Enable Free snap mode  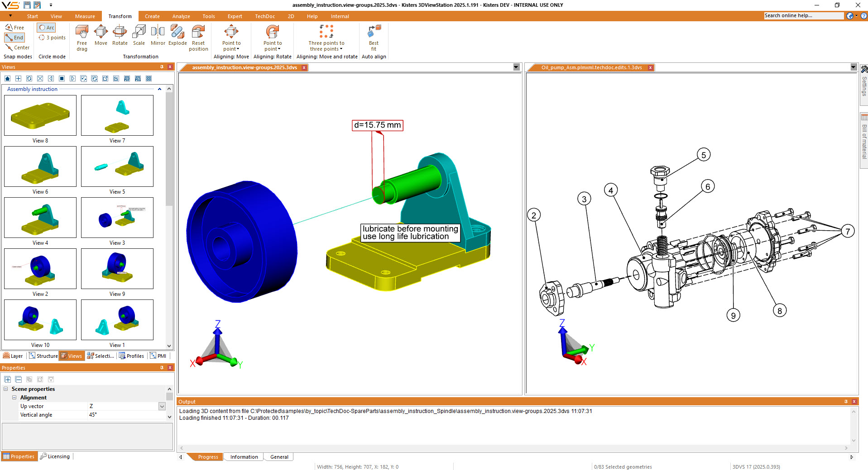click(x=14, y=27)
